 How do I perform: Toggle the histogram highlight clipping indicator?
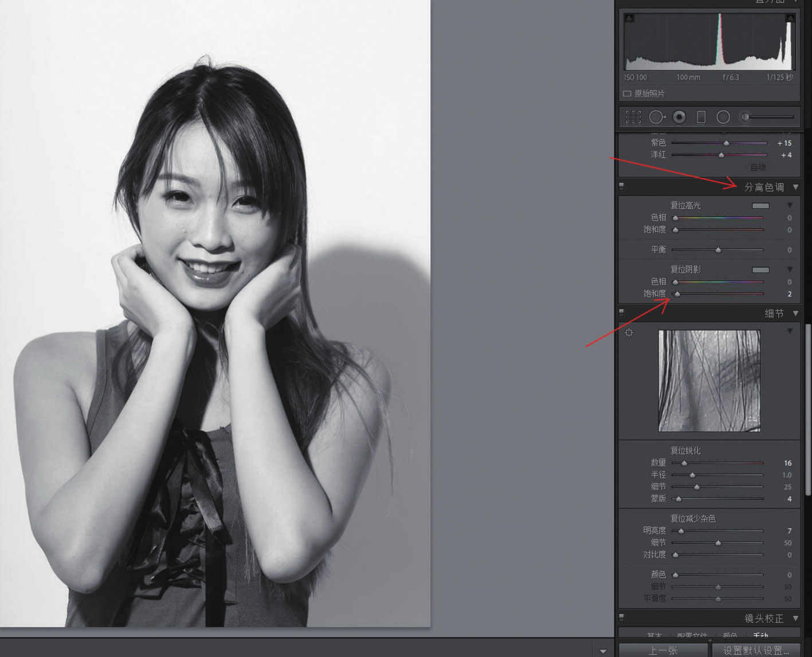tap(790, 18)
